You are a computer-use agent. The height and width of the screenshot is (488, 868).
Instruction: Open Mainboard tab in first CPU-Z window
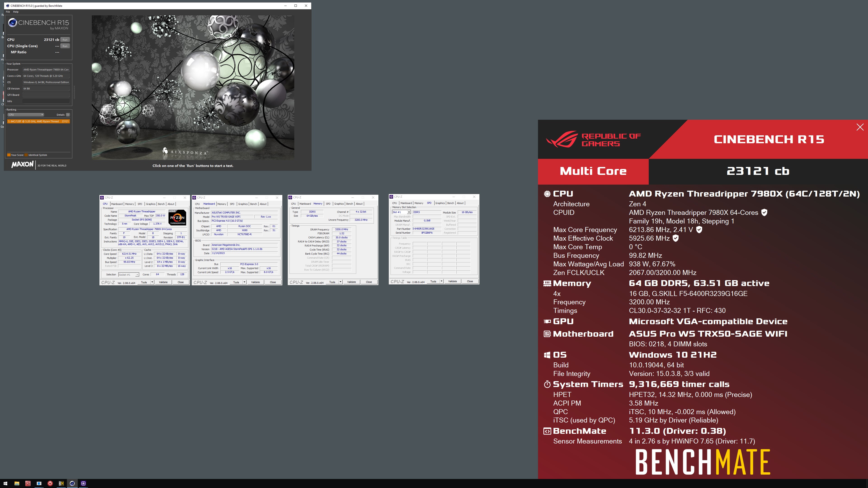coord(117,204)
